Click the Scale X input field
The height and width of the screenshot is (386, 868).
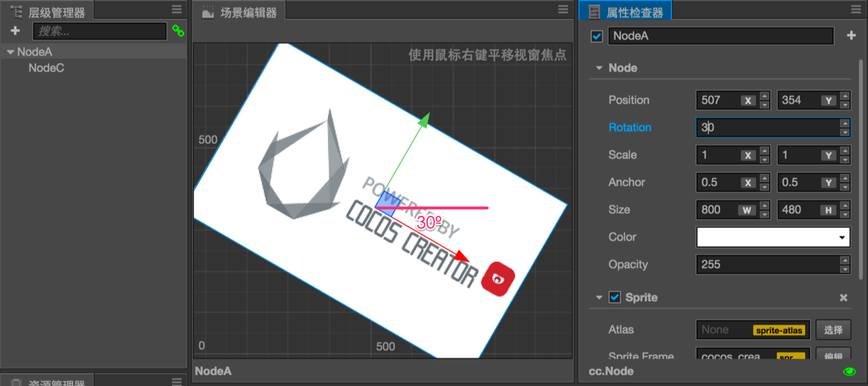727,155
